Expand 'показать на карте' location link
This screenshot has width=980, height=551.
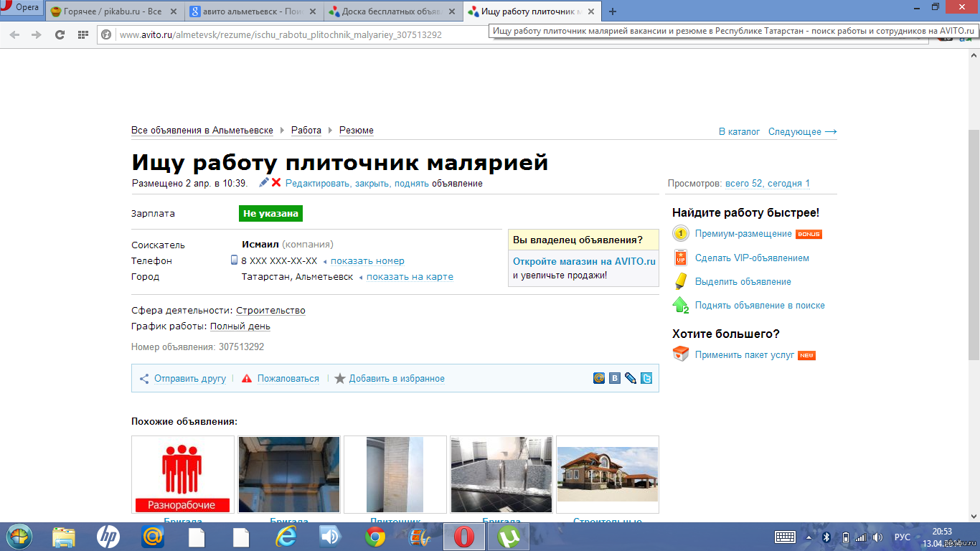(410, 277)
